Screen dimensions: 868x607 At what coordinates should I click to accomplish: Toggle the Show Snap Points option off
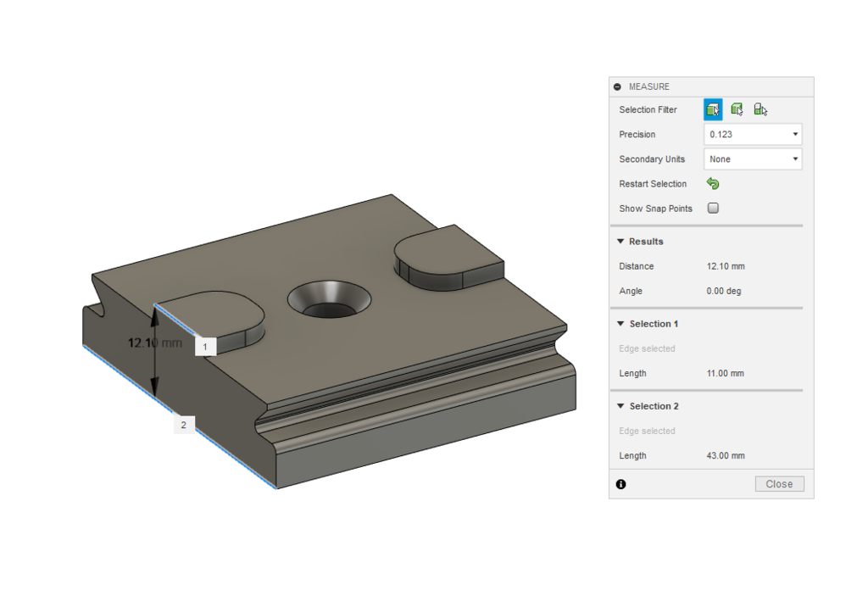coord(713,208)
